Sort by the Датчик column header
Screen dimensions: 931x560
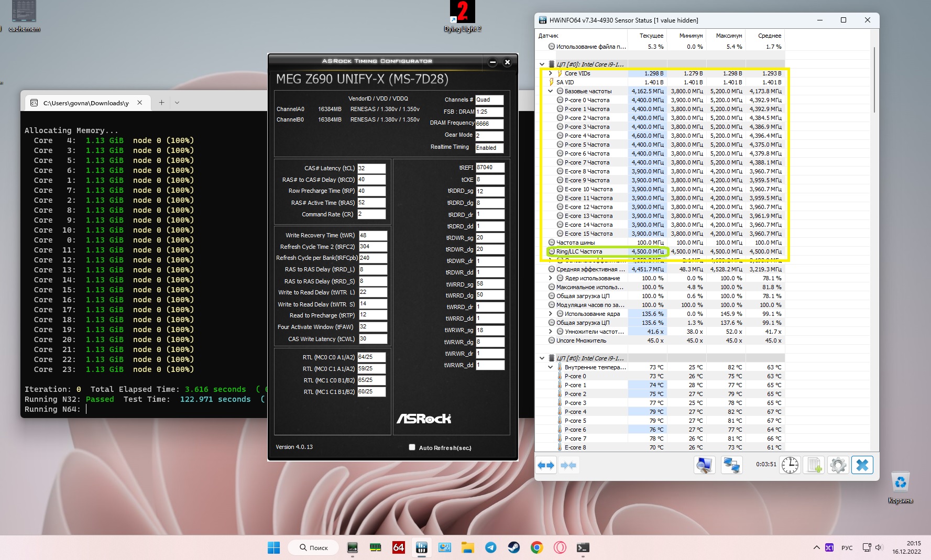click(580, 36)
